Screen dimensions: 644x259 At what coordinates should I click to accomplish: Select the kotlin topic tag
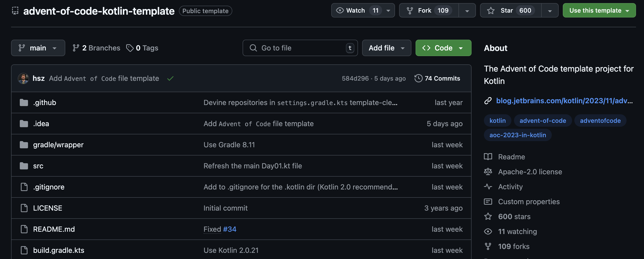pyautogui.click(x=498, y=120)
